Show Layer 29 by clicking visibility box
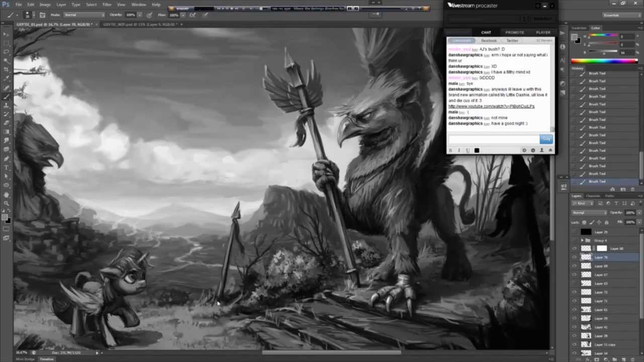The width and height of the screenshot is (644, 362). tap(575, 232)
